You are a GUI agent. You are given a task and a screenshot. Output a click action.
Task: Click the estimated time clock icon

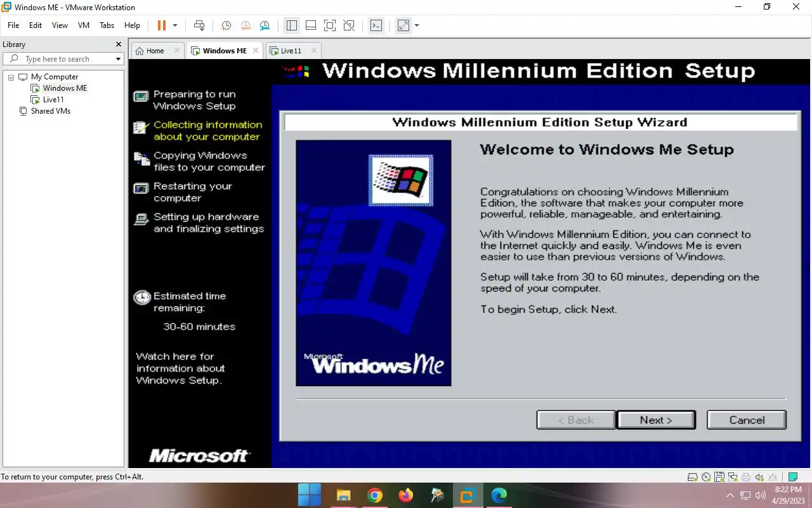click(142, 297)
